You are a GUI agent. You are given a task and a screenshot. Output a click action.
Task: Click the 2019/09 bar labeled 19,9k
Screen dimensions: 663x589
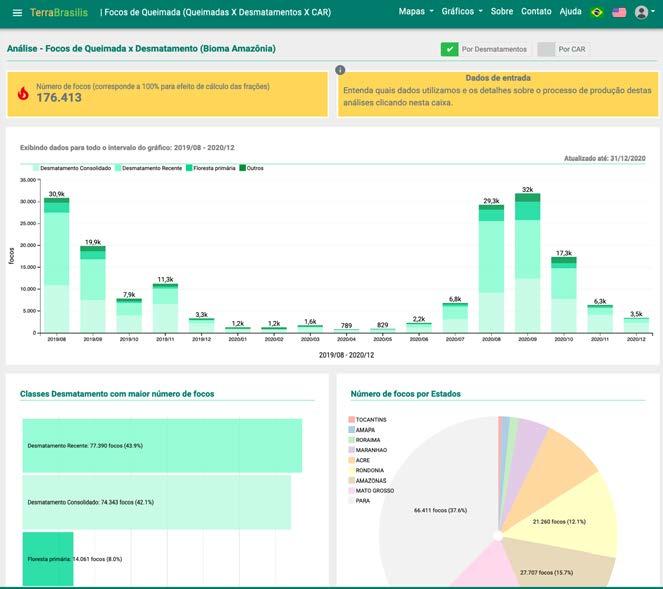(93, 289)
